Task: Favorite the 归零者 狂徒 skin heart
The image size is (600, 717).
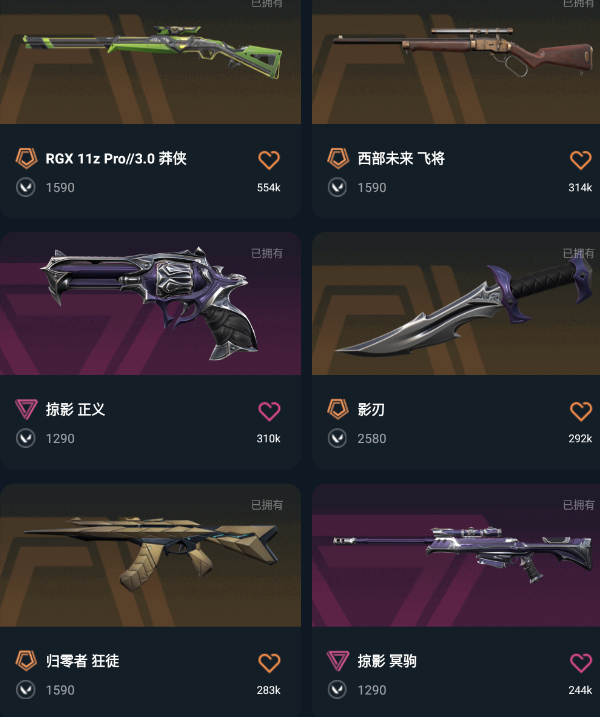Action: [x=269, y=663]
